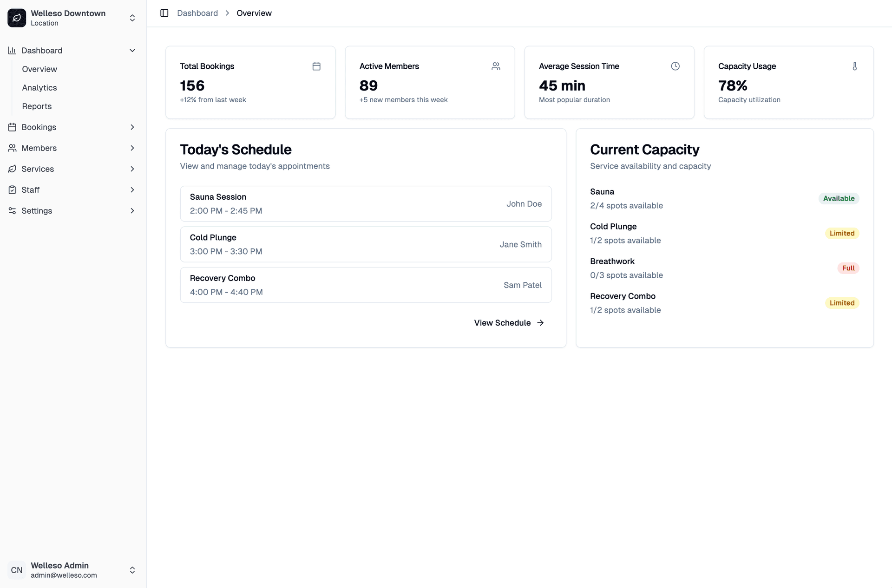Toggle the sidebar panel icon
This screenshot has height=588, width=892.
164,13
